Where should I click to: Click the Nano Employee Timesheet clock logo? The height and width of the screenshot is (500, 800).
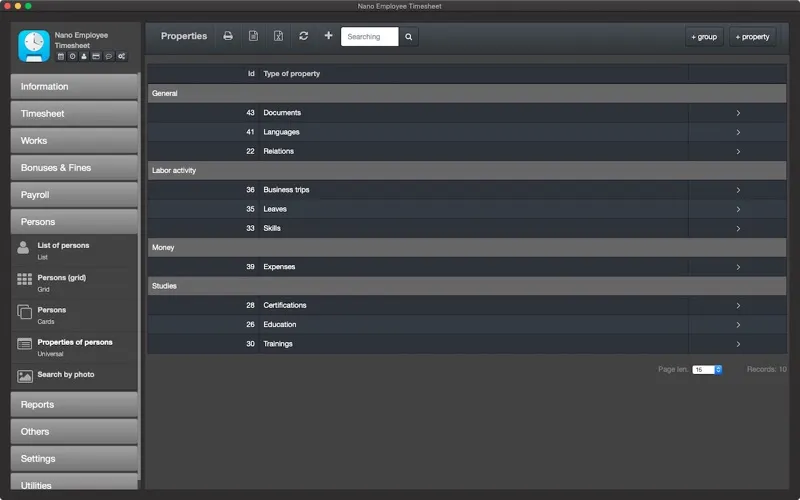point(34,46)
